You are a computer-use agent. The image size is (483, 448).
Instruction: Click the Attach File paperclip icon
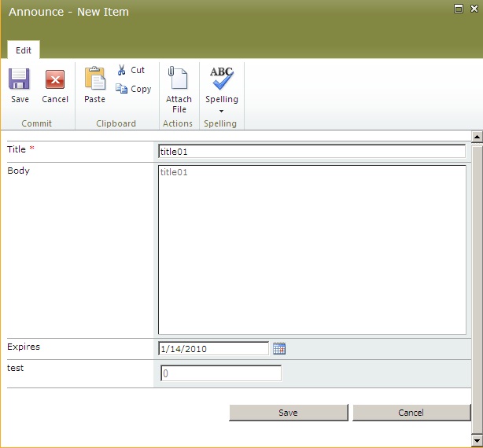178,78
